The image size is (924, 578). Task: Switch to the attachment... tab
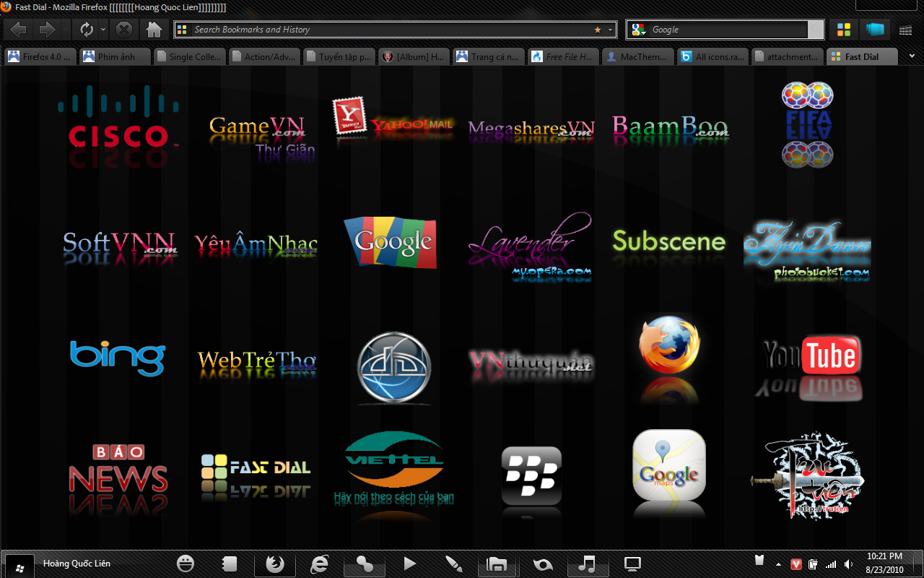tap(788, 56)
